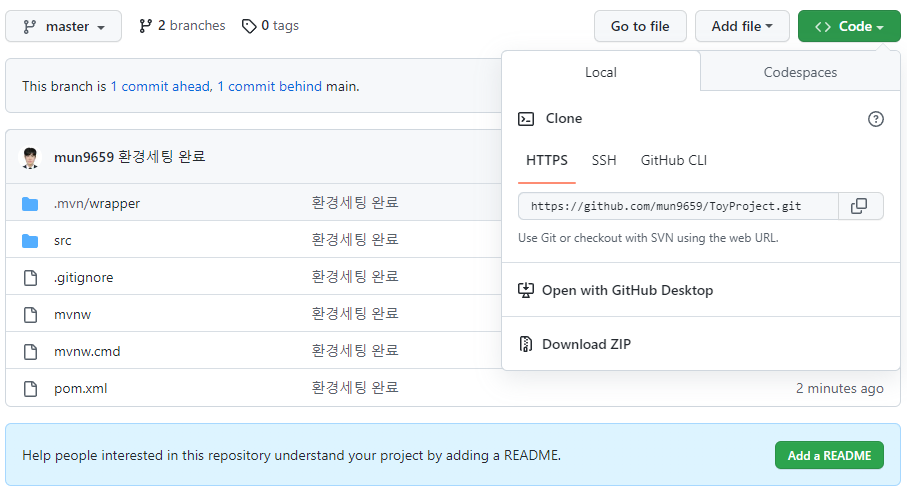
Task: Open the master branch dropdown
Action: coord(64,26)
